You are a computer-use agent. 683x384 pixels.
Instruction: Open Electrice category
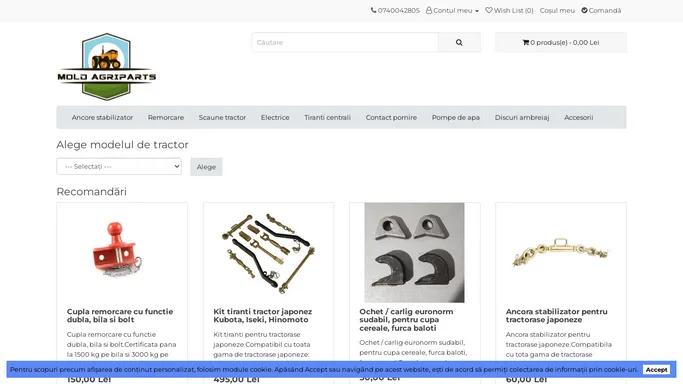coord(275,118)
